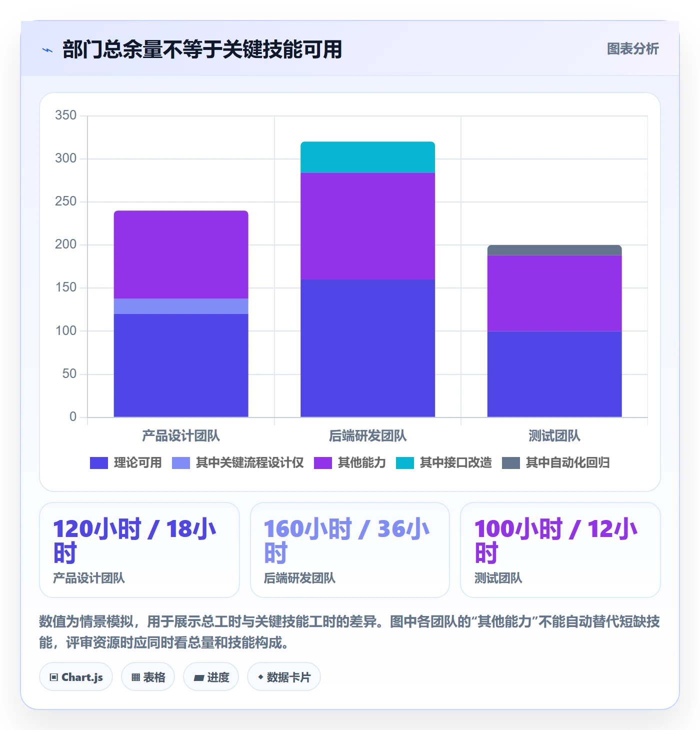This screenshot has width=700, height=730.
Task: Click the cyan 接口改造 segment
Action: [368, 157]
